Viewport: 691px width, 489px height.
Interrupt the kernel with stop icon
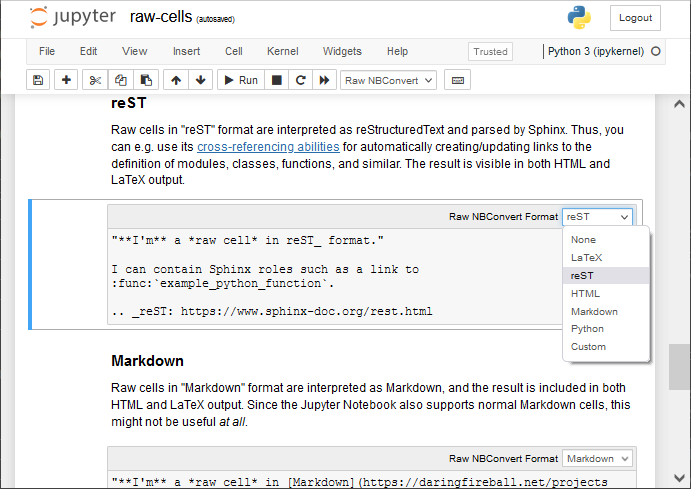pyautogui.click(x=277, y=80)
